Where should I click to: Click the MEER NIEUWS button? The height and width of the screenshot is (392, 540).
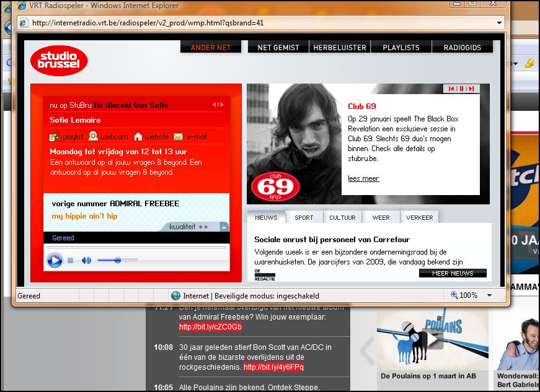[x=453, y=273]
